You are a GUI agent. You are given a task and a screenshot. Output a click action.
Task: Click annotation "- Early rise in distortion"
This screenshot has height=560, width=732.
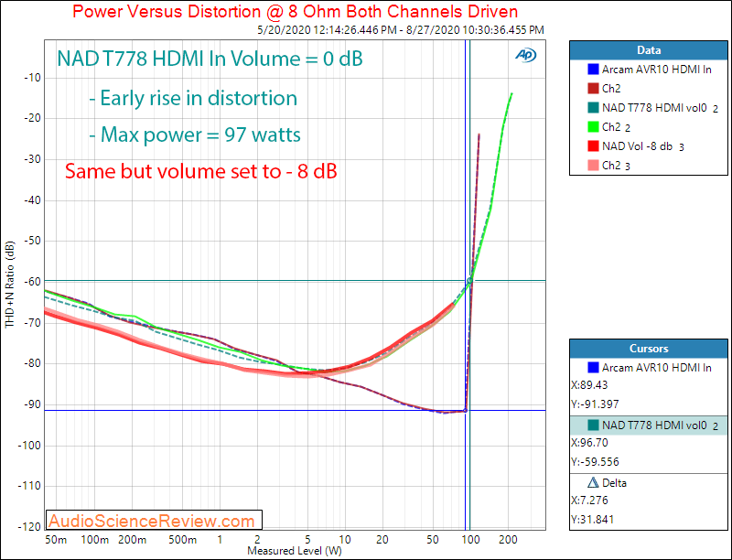point(193,98)
